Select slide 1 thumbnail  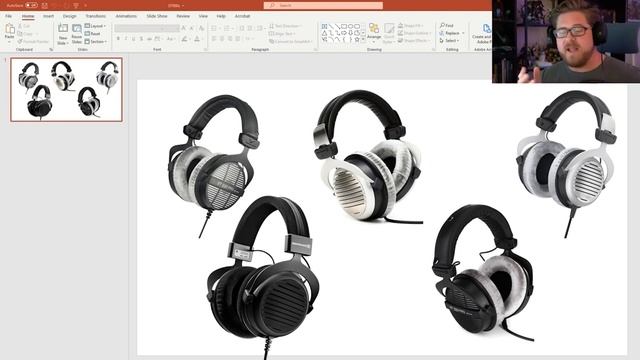[x=67, y=90]
